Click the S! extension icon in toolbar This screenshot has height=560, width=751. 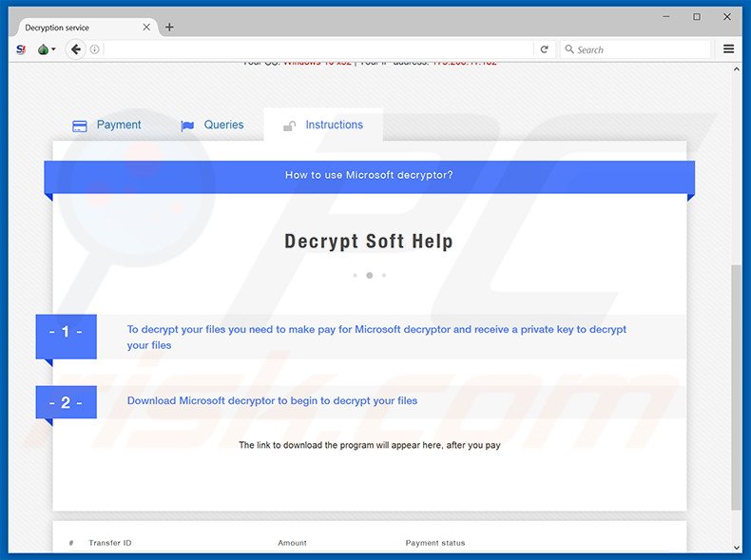coord(21,49)
